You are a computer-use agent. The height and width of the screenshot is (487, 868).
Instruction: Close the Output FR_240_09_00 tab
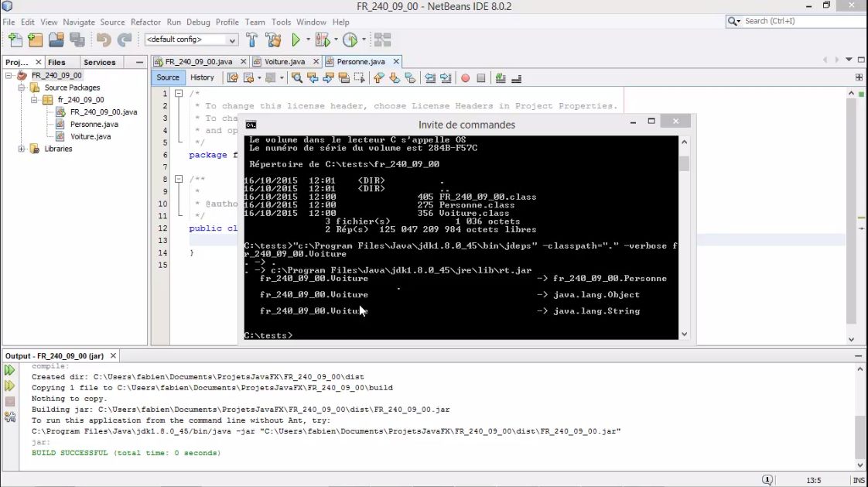(113, 355)
